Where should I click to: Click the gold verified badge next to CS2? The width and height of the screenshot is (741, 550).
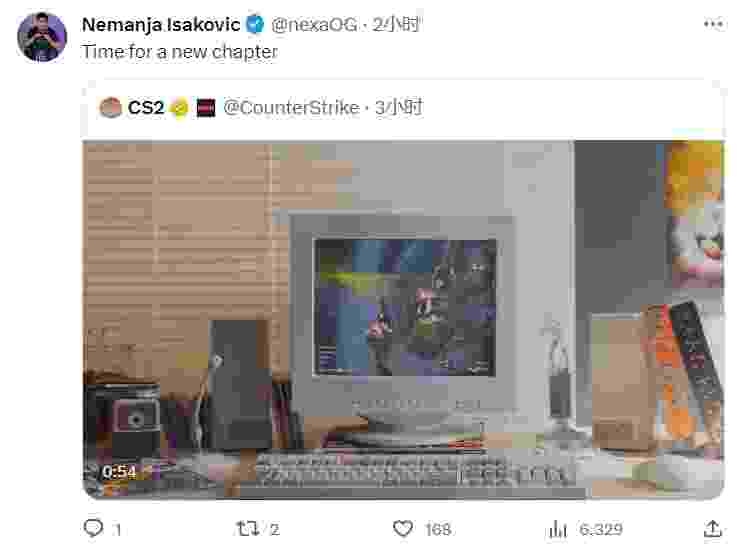[179, 108]
